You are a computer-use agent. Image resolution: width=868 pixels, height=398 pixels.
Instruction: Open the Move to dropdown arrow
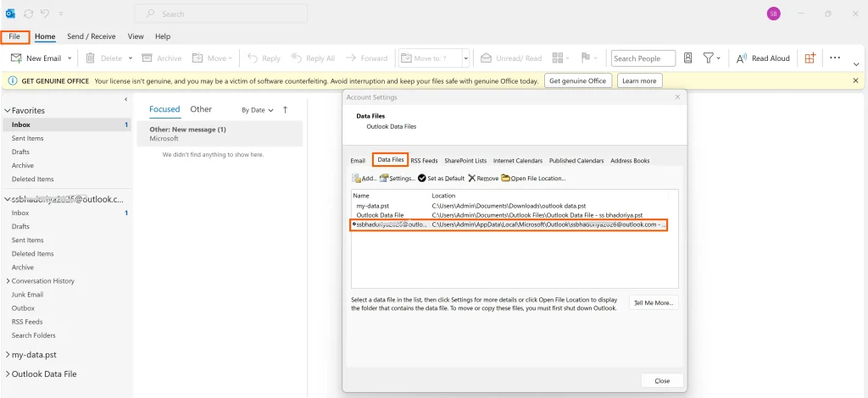pyautogui.click(x=465, y=58)
